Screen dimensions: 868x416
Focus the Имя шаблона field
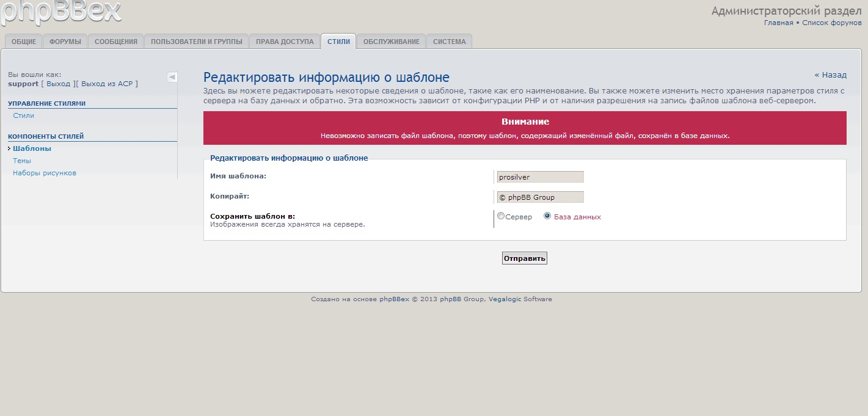click(540, 177)
